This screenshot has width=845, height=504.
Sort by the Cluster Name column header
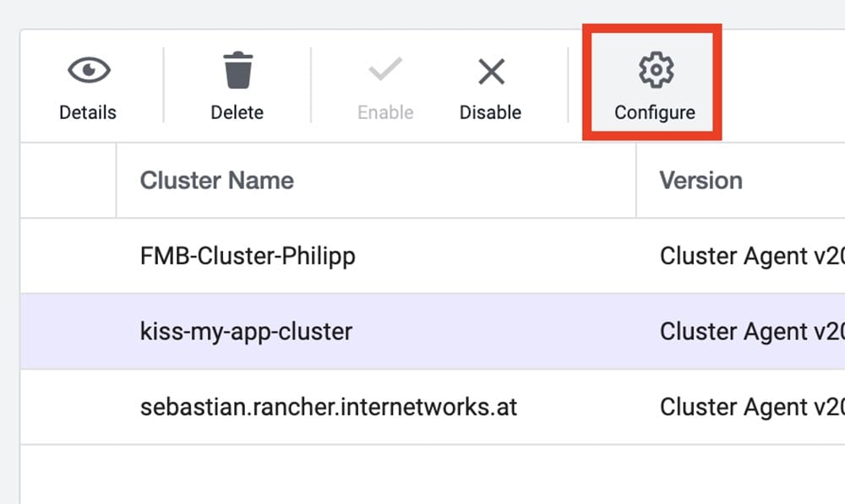217,180
